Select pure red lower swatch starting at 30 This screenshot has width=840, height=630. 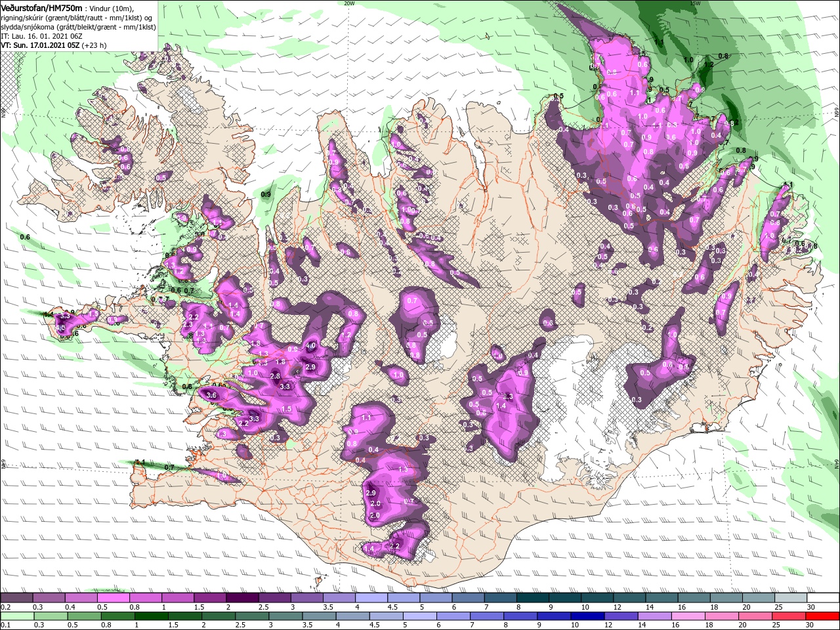(x=822, y=616)
